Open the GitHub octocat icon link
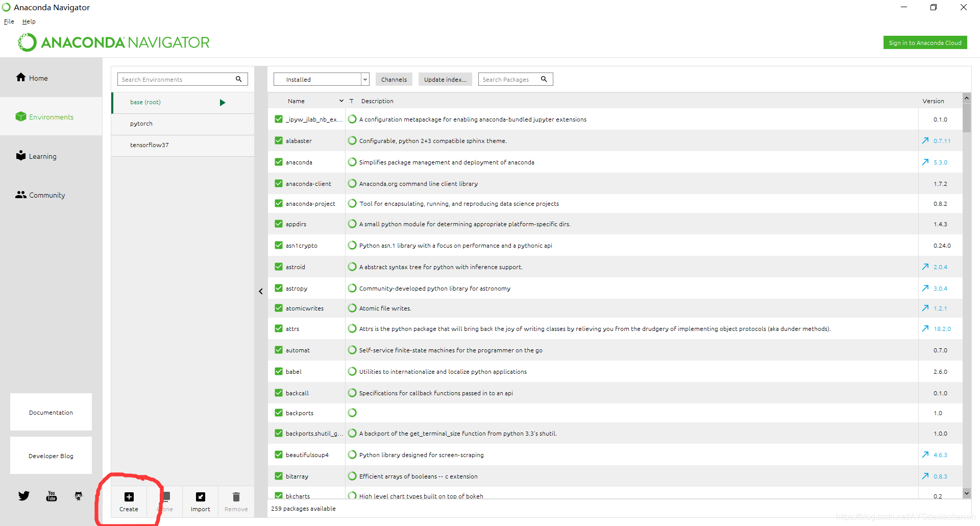980x526 pixels. [x=79, y=496]
